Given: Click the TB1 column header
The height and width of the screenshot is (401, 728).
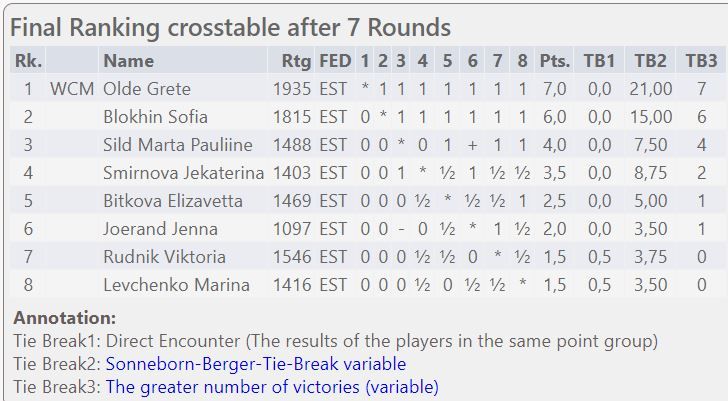Looking at the screenshot, I should pos(599,61).
